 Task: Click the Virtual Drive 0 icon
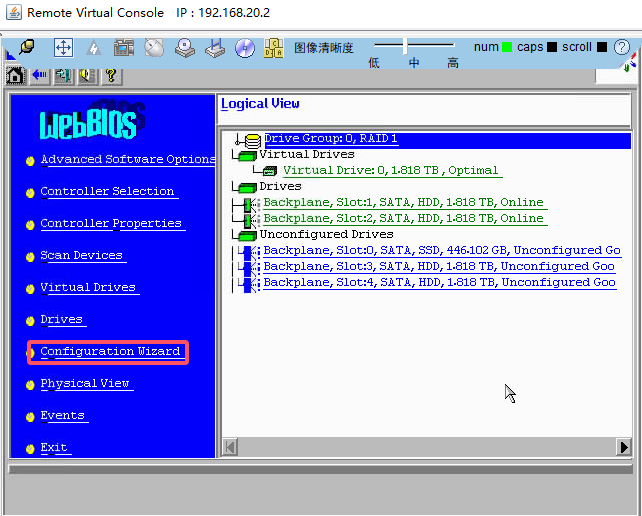click(x=269, y=170)
